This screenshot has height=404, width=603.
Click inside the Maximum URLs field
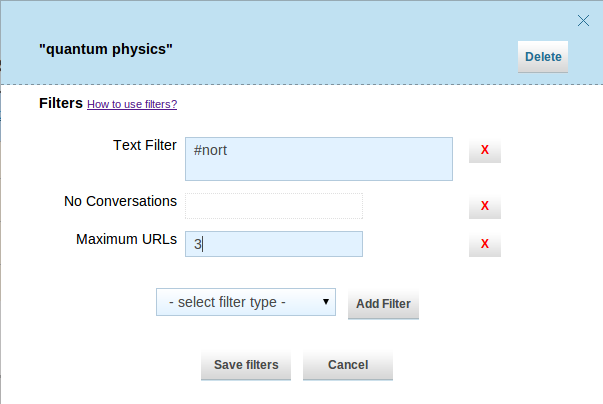274,244
